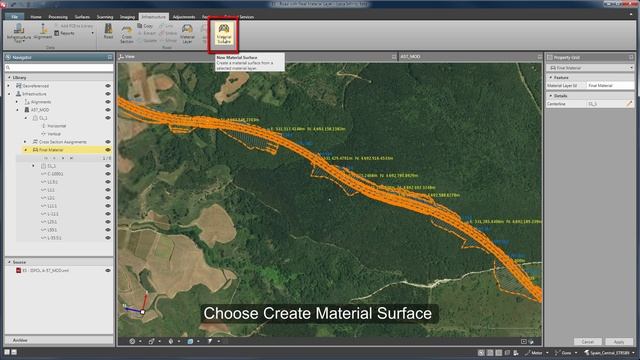This screenshot has width=640, height=360.
Task: Collapse the Source section
Action: [x=9, y=262]
